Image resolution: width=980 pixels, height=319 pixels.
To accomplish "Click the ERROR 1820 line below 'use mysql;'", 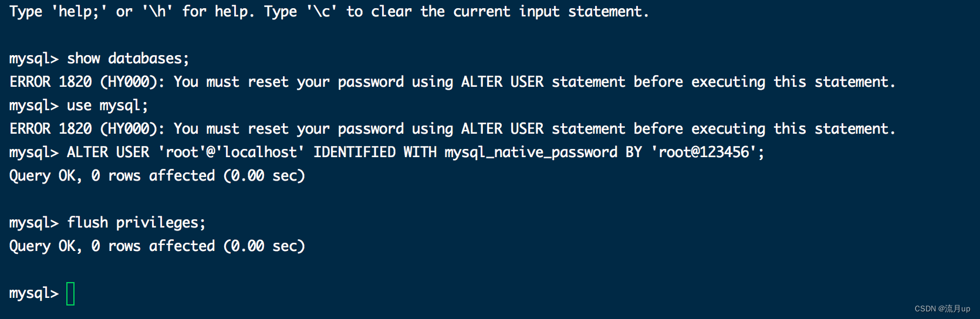I will [452, 129].
